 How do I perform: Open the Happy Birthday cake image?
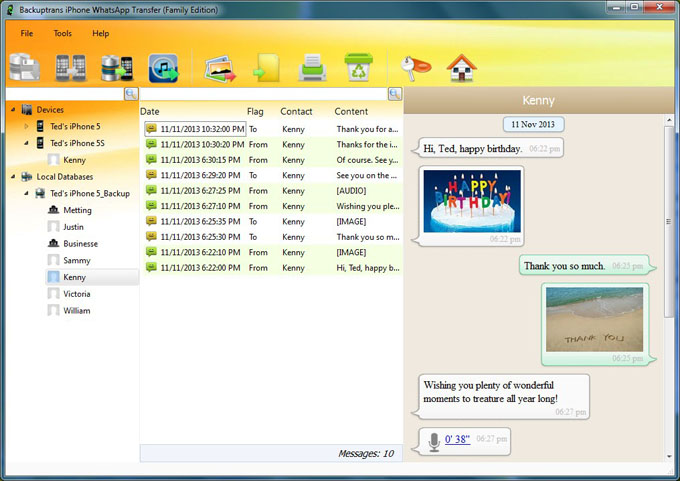click(x=472, y=201)
